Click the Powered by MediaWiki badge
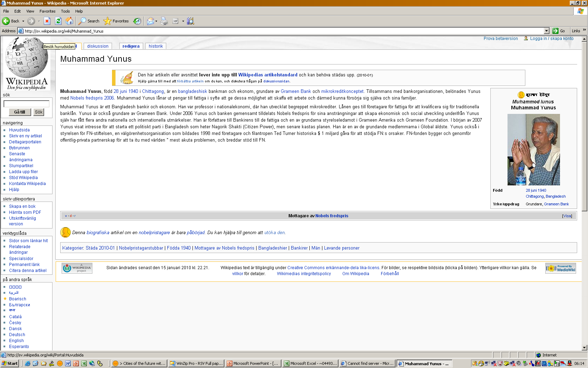The height and width of the screenshot is (368, 588). [561, 268]
